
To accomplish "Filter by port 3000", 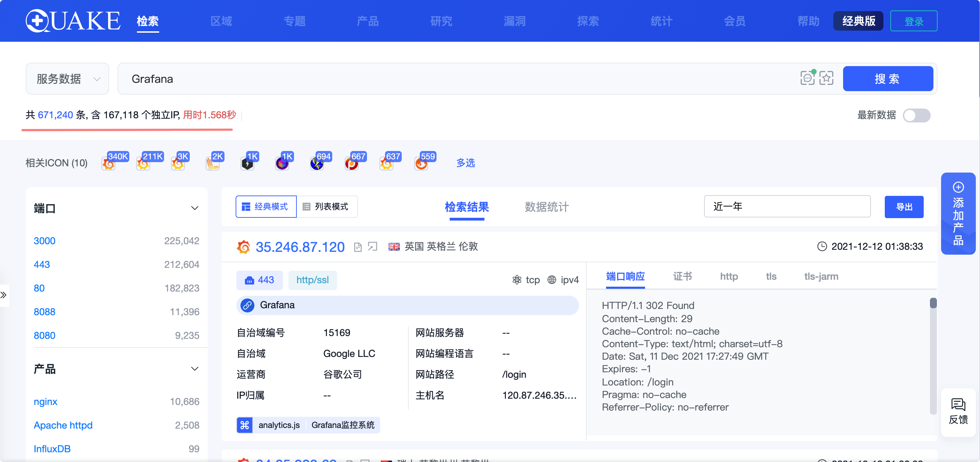I will pyautogui.click(x=44, y=241).
